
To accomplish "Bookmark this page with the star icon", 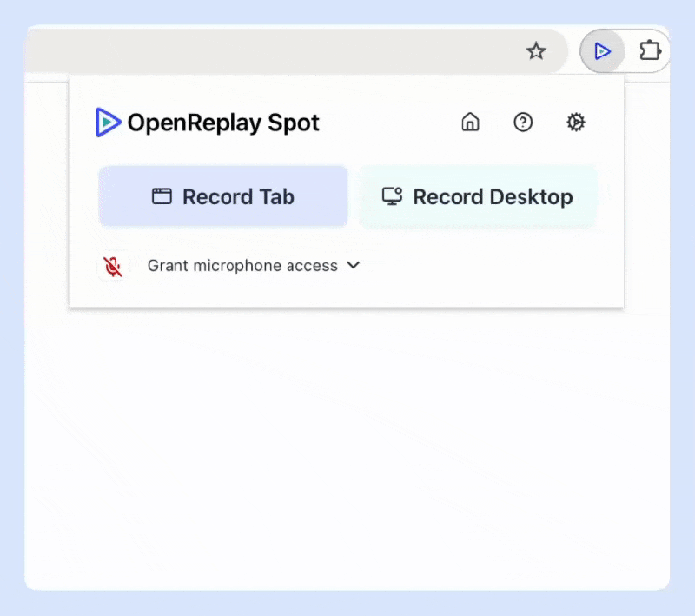I will tap(536, 51).
